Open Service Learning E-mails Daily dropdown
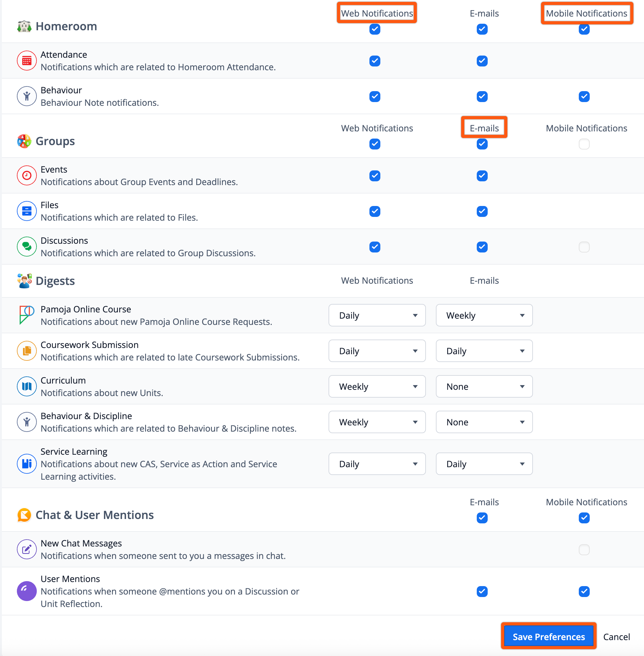Viewport: 644px width, 656px height. coord(484,464)
